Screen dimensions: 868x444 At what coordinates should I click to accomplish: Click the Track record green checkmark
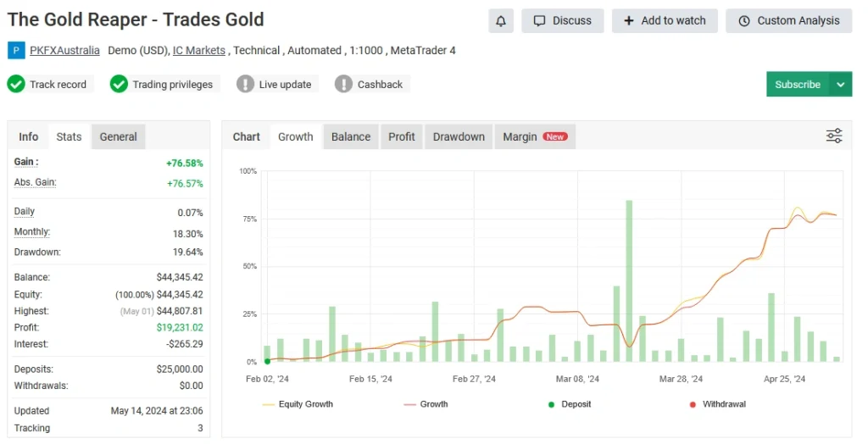coord(16,84)
